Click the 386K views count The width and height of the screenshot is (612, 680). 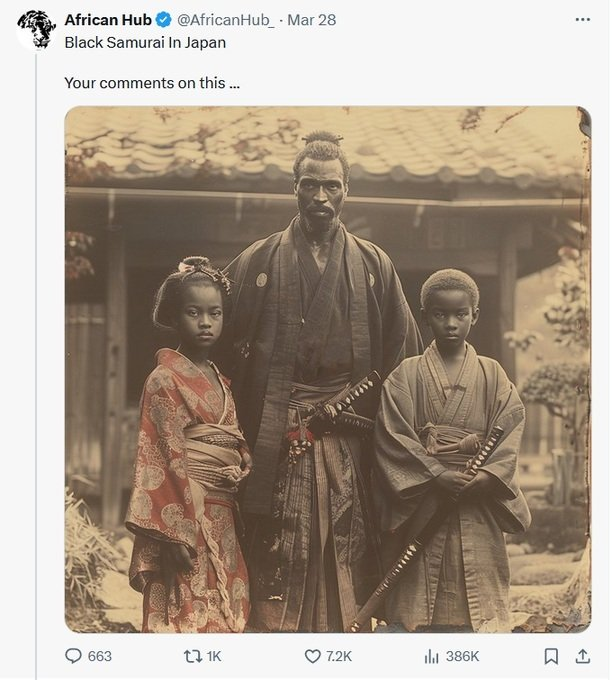(462, 656)
